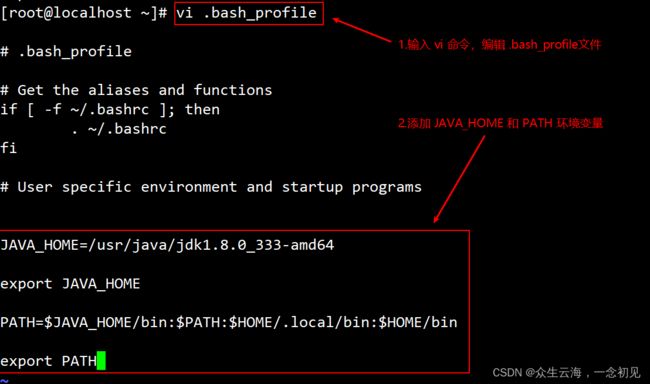Click the '[root@localhost ~]#' shell prompt

[x=83, y=13]
